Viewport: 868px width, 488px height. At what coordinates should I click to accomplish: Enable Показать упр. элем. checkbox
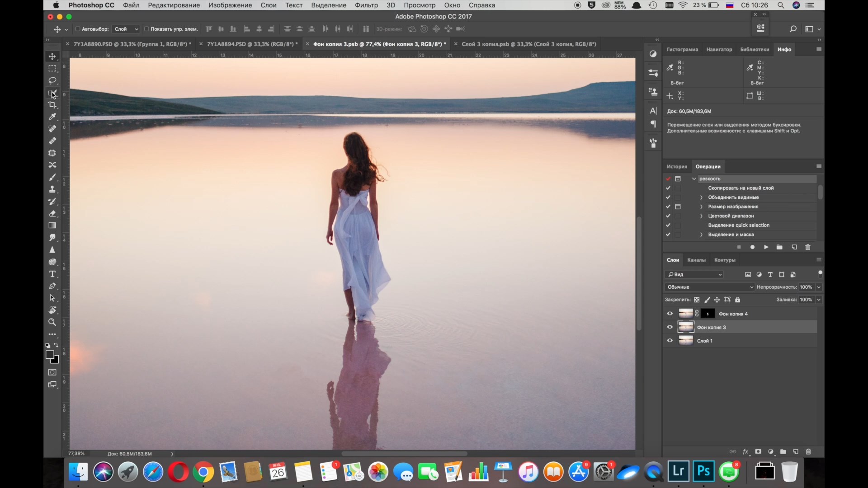click(146, 29)
